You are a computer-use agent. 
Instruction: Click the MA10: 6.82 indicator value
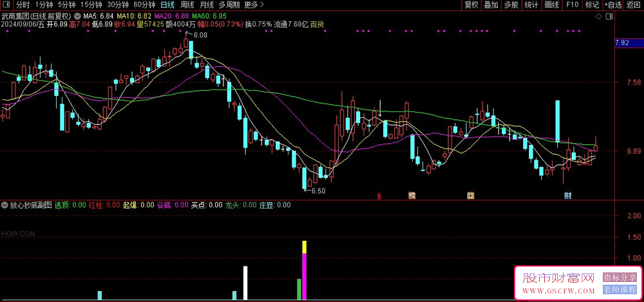[x=134, y=16]
